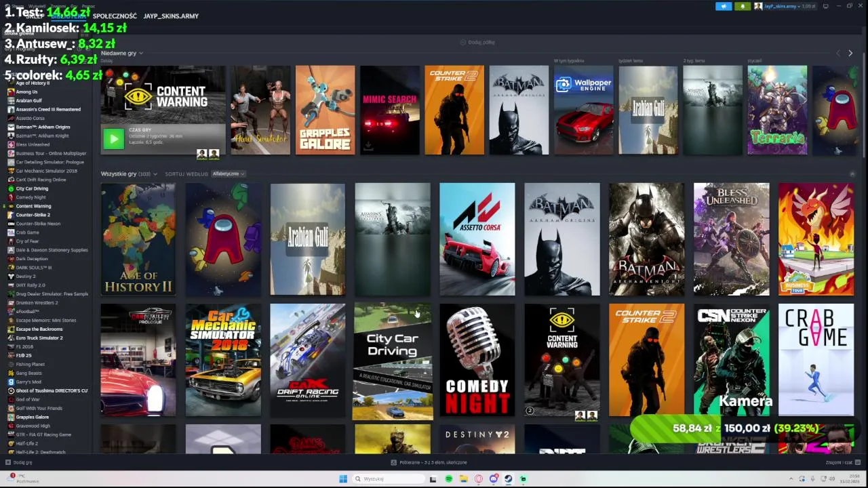
Task: Select Content Warning in sidebar list
Action: point(33,206)
